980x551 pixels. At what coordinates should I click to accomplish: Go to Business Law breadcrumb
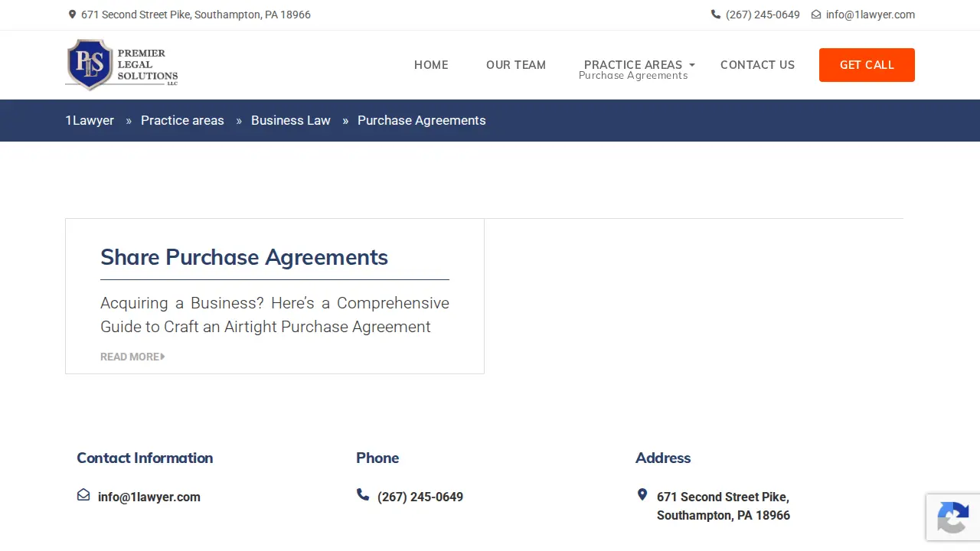click(x=291, y=120)
